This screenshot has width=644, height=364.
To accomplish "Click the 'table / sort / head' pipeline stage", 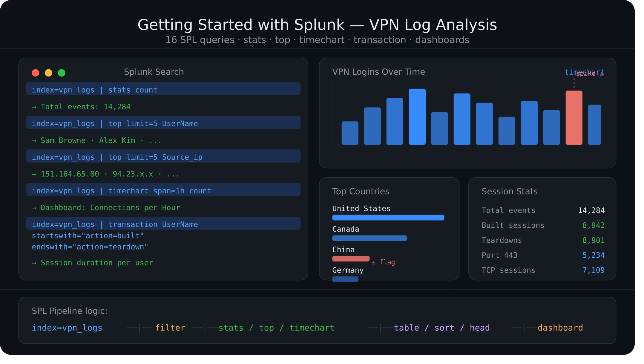I will point(442,328).
